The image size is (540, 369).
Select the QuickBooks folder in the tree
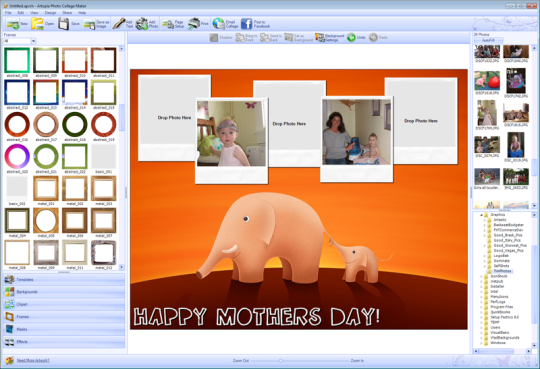coord(500,312)
